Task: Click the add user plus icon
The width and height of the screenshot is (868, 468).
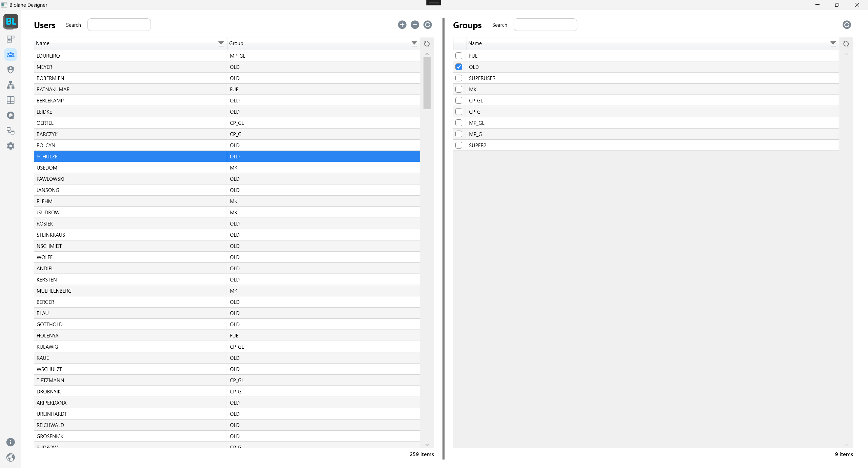Action: 402,25
